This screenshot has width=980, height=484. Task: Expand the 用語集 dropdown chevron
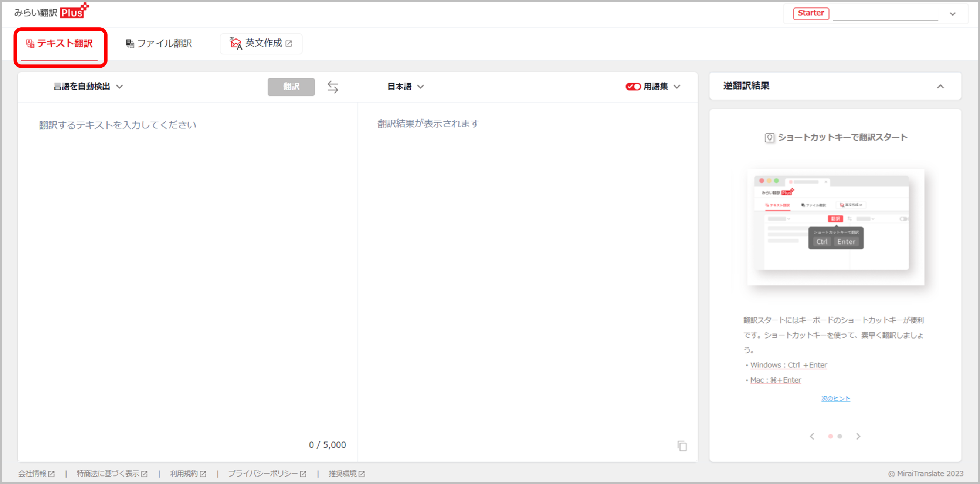click(x=677, y=87)
